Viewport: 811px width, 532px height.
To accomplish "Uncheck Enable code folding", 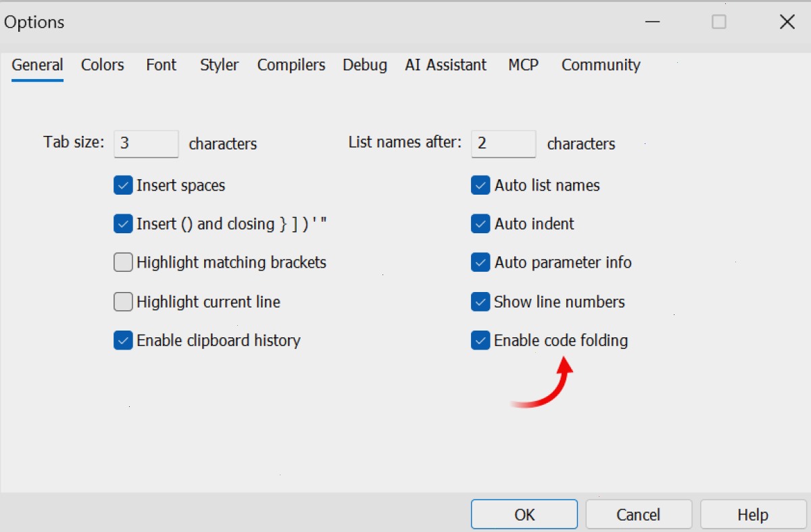I will click(481, 341).
